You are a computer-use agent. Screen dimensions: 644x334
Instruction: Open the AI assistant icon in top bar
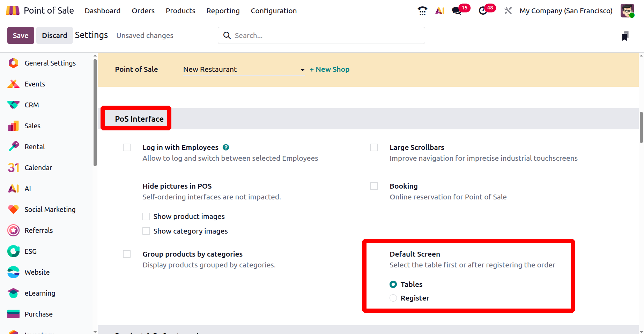tap(440, 11)
